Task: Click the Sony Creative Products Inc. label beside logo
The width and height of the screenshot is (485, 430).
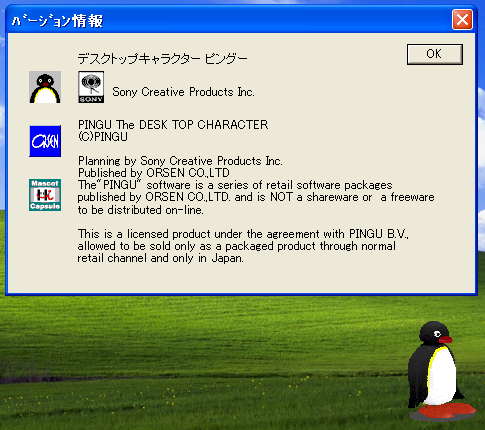Action: [x=183, y=92]
